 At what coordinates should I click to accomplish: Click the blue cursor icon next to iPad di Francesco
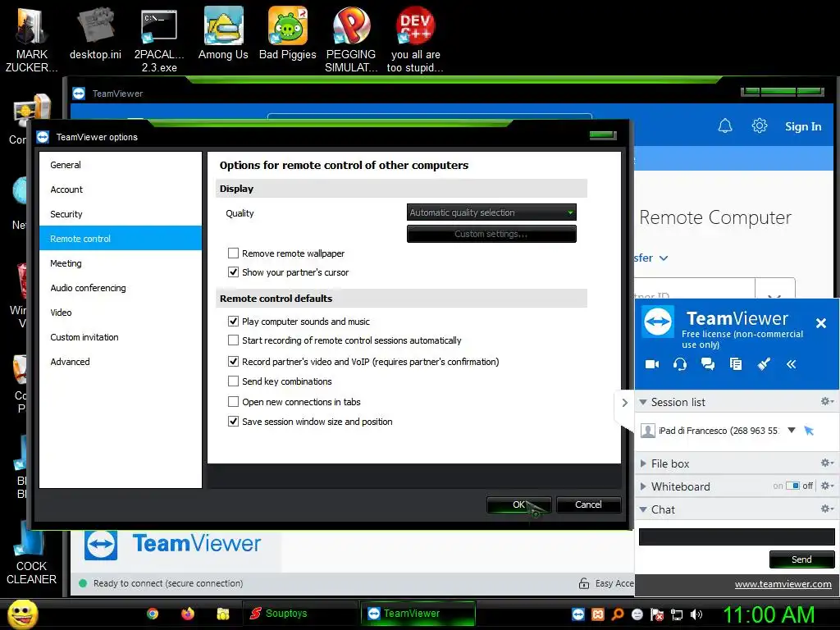coord(809,430)
